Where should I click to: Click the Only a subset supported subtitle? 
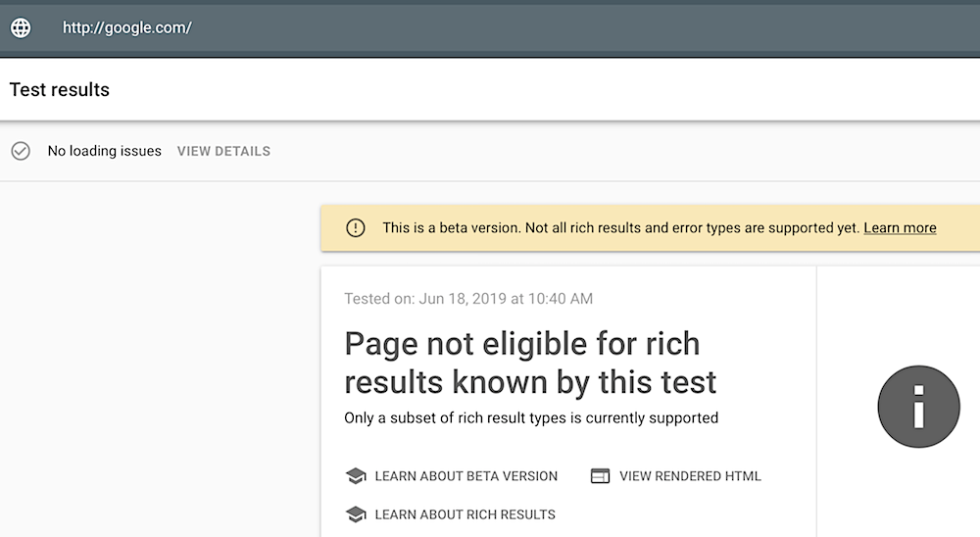pos(531,417)
